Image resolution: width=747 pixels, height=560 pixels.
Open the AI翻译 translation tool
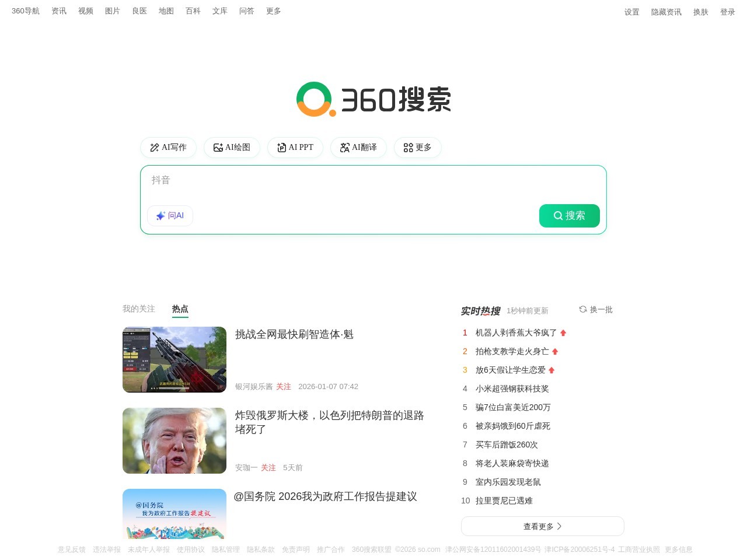(x=358, y=148)
